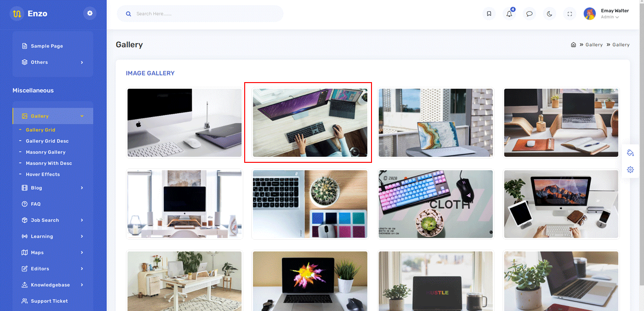This screenshot has width=644, height=311.
Task: Open the bookmark icon in header
Action: 489,14
